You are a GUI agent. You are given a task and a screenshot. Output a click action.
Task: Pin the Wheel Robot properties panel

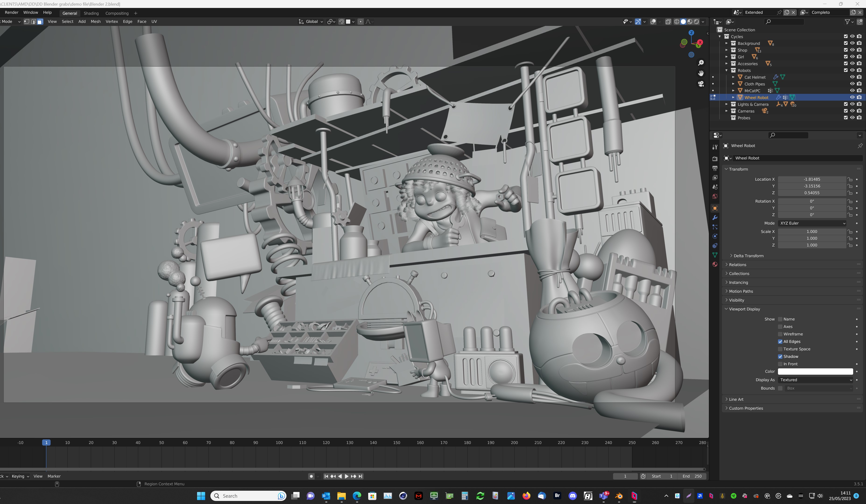click(860, 146)
